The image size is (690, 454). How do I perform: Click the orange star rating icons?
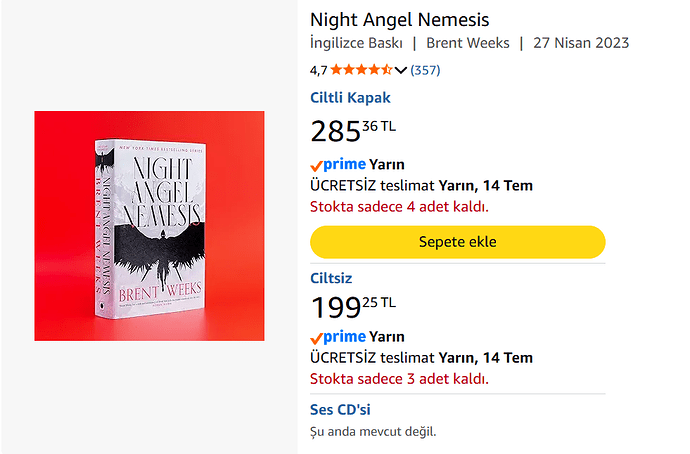(361, 70)
